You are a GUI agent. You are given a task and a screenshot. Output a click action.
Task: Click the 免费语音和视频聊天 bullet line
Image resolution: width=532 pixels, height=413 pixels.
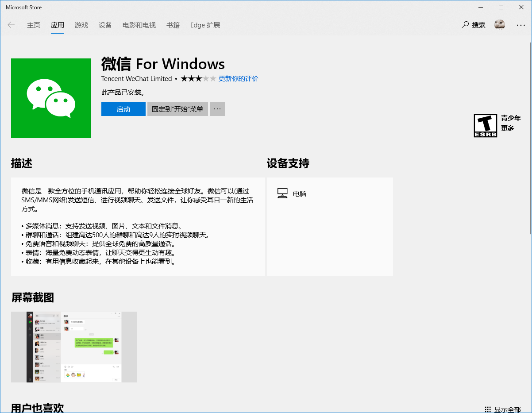[99, 243]
